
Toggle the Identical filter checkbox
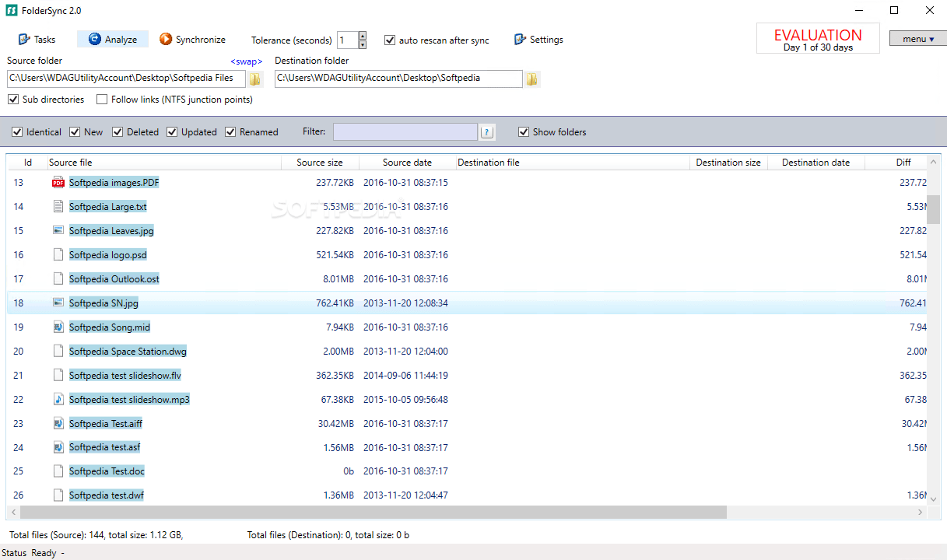[x=17, y=132]
